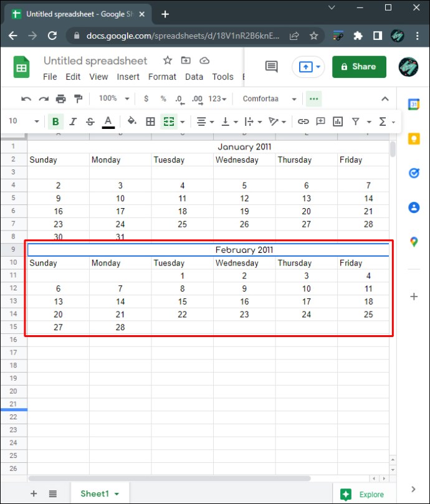Image resolution: width=430 pixels, height=504 pixels.
Task: Apply currency format with dollar icon
Action: [146, 98]
